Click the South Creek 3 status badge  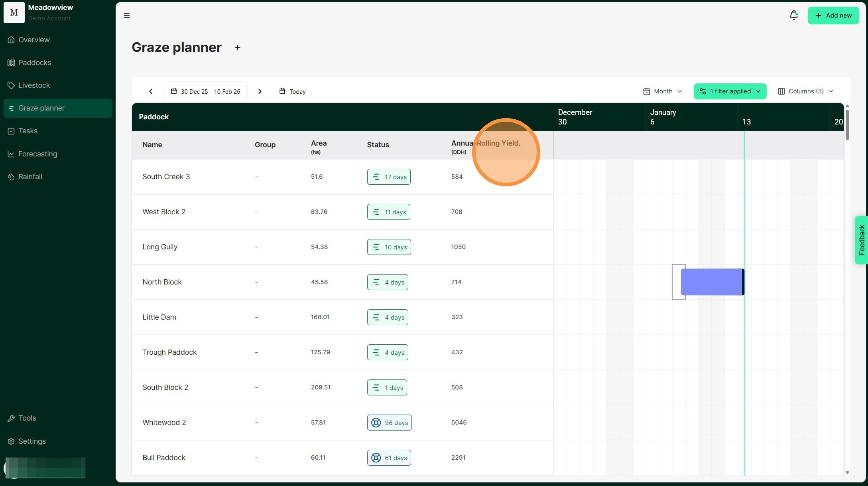click(x=389, y=177)
